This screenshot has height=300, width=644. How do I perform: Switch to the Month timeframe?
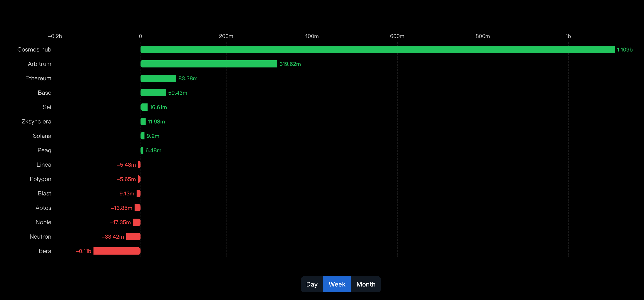click(366, 284)
